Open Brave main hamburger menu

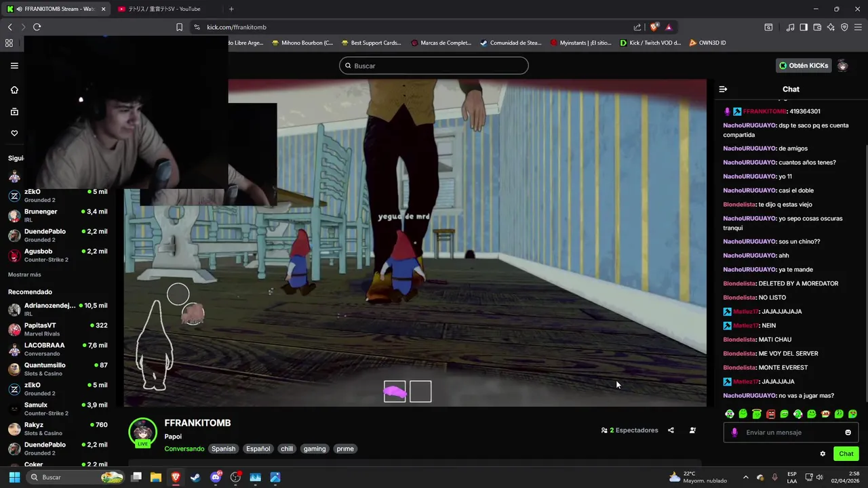pyautogui.click(x=858, y=27)
